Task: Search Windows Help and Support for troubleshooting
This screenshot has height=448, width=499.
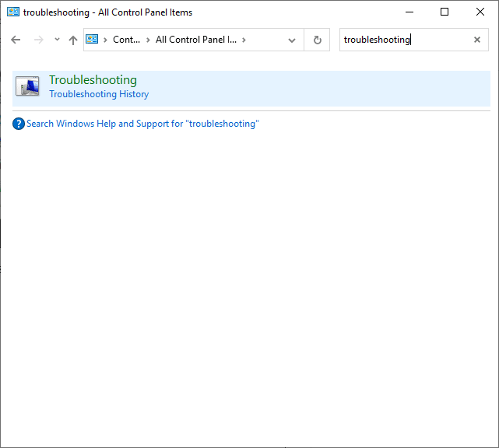Action: pyautogui.click(x=142, y=124)
